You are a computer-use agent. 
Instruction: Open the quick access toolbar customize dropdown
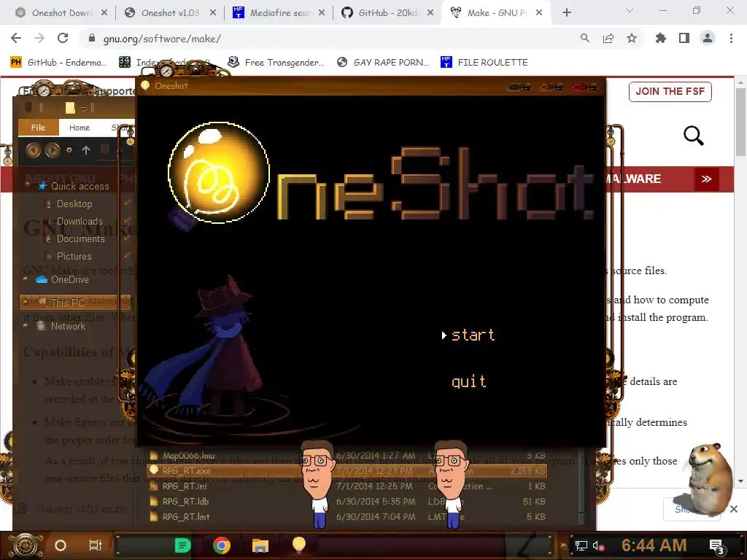83,109
